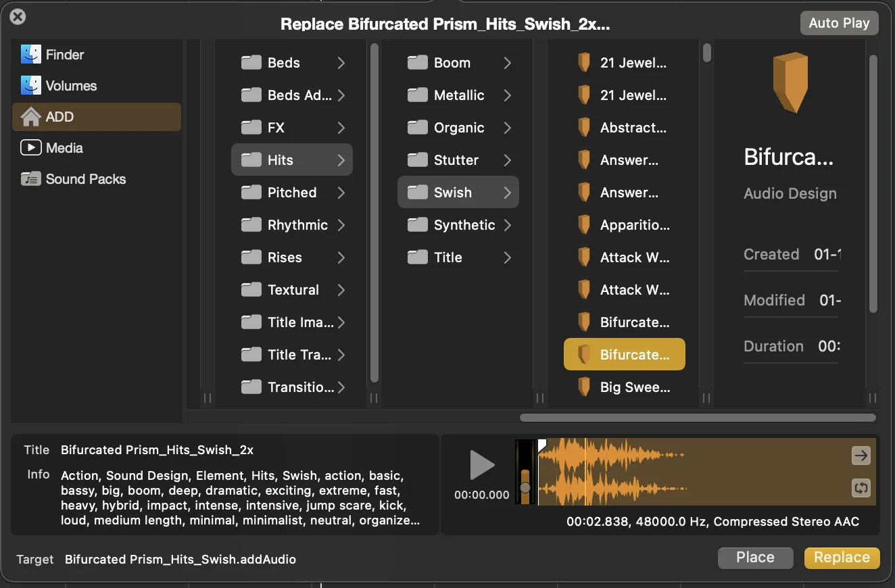Expand the Boom folder chevron
The image size is (895, 588).
(508, 63)
